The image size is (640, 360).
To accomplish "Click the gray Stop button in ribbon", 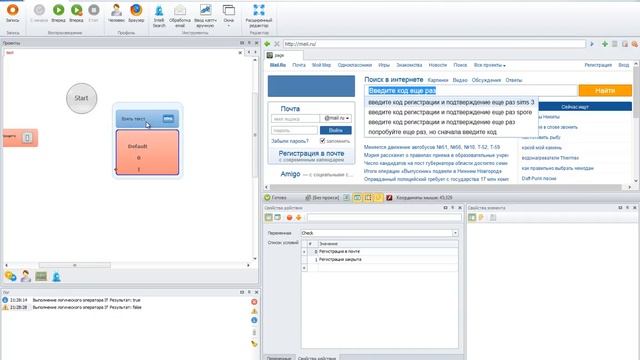I will (x=93, y=13).
